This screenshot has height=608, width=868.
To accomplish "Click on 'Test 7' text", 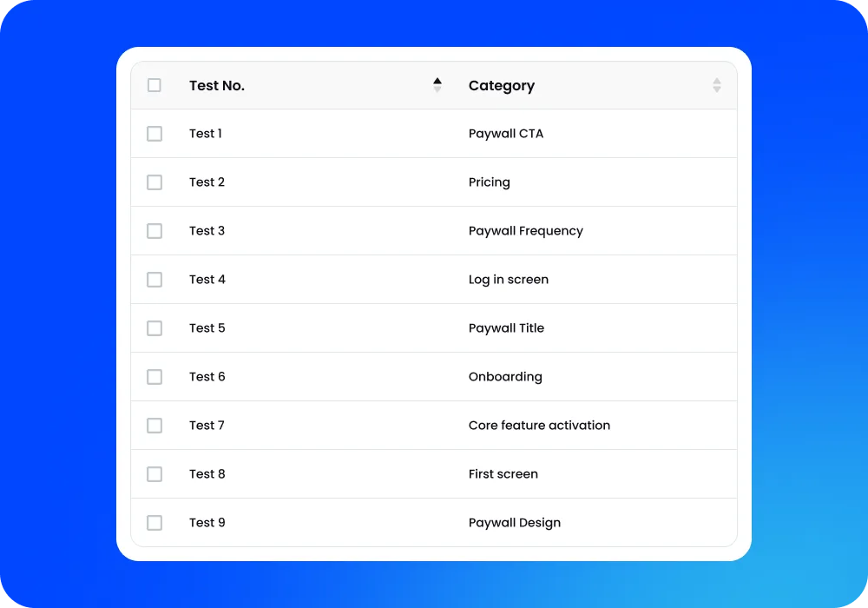I will point(207,426).
